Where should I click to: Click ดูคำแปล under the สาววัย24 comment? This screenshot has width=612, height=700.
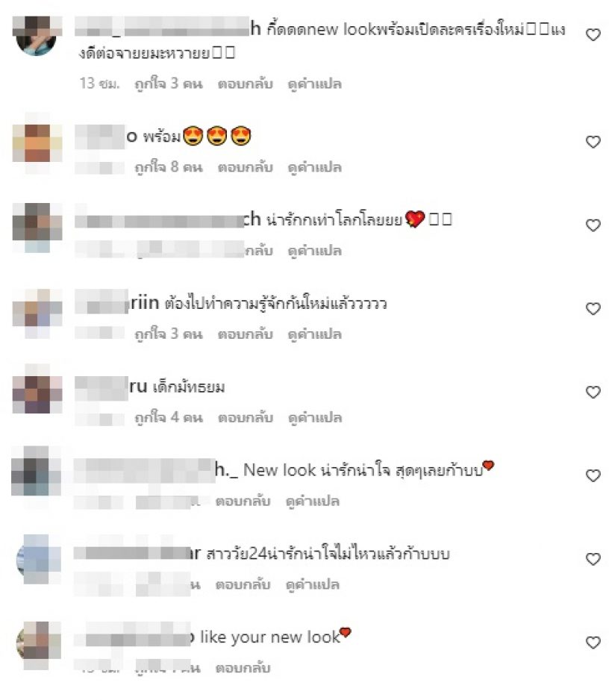click(x=313, y=585)
